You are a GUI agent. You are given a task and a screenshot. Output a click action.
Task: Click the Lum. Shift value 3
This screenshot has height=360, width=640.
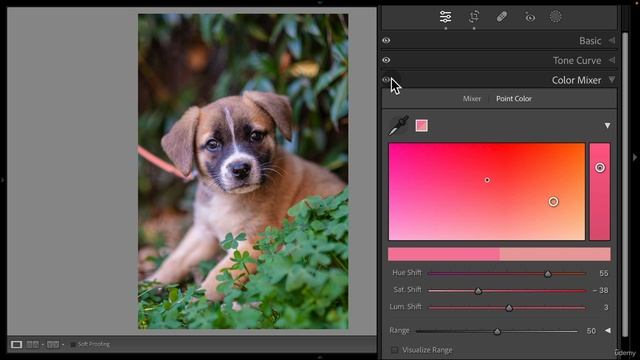pos(606,307)
